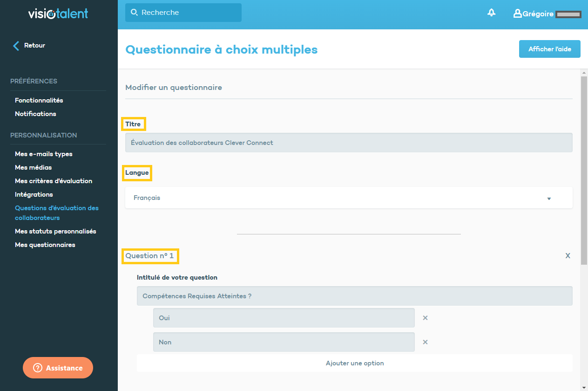Viewport: 588px width, 391px height.
Task: Click the search magnifier icon
Action: click(134, 13)
